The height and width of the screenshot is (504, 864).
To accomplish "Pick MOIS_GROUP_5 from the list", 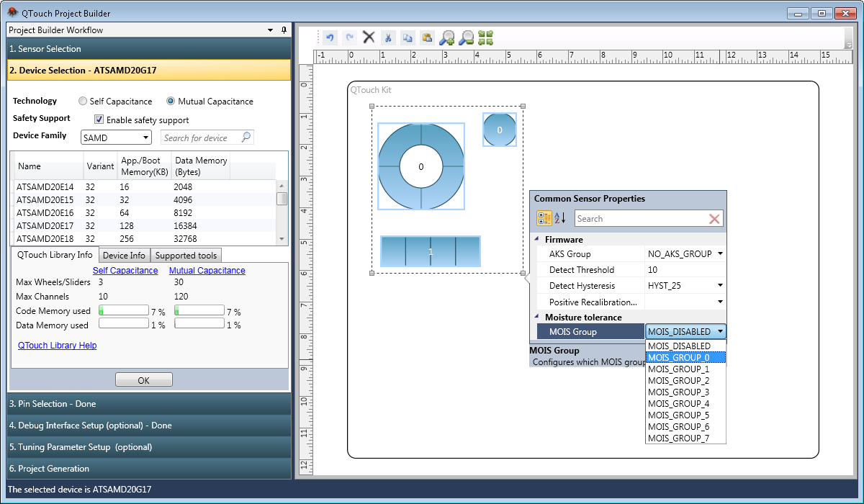I will tap(685, 415).
